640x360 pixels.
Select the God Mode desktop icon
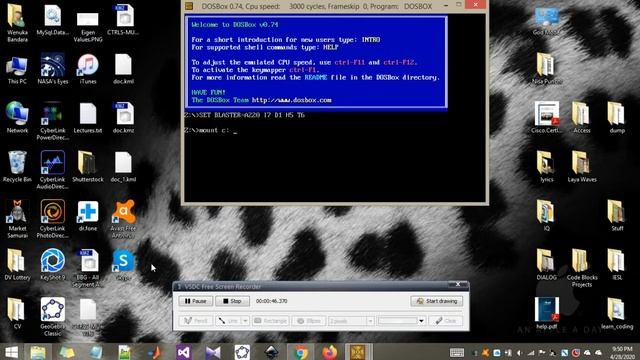[x=547, y=20]
